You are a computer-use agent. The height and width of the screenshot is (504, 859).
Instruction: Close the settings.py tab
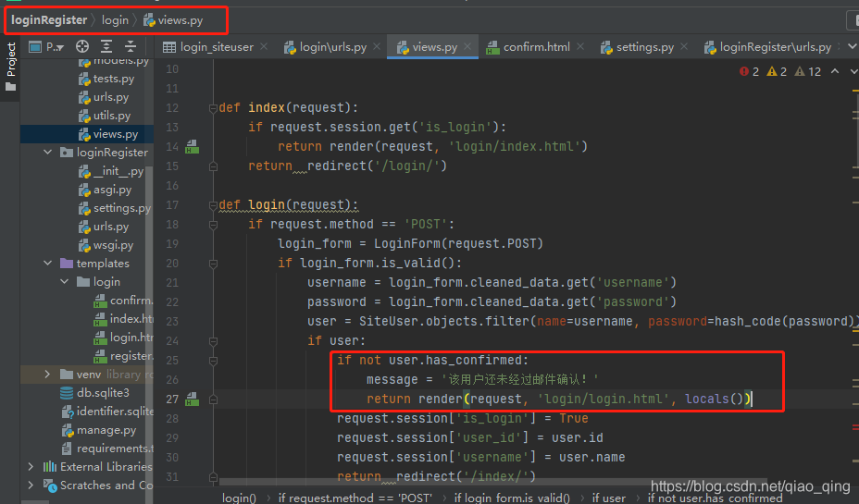click(x=684, y=47)
